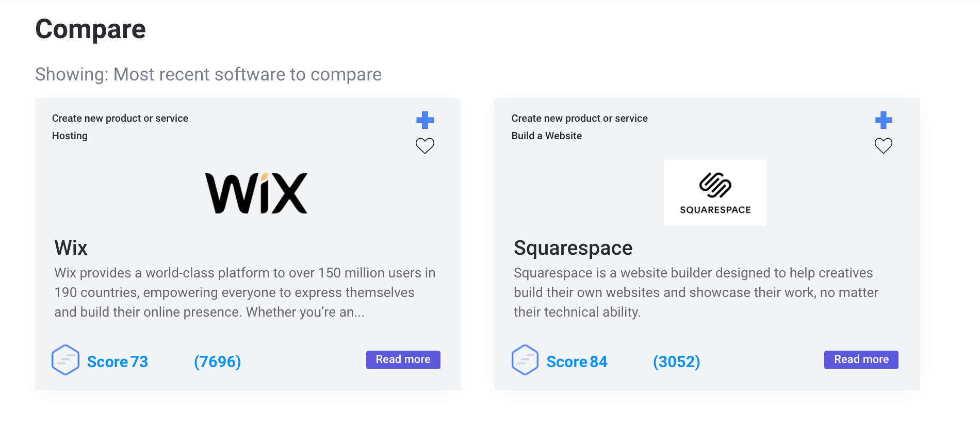Click the Build a Website category label
This screenshot has width=980, height=428.
546,136
